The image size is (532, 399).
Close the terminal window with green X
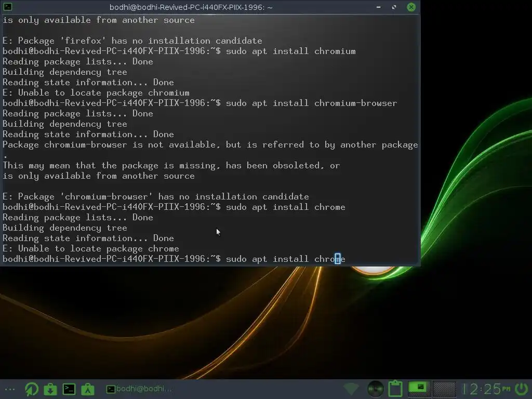411,7
